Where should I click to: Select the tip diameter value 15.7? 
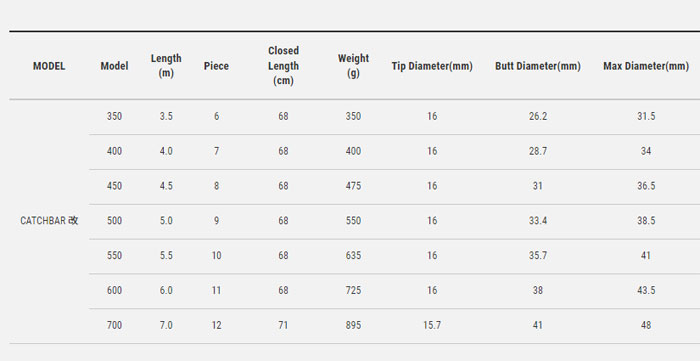click(x=432, y=325)
